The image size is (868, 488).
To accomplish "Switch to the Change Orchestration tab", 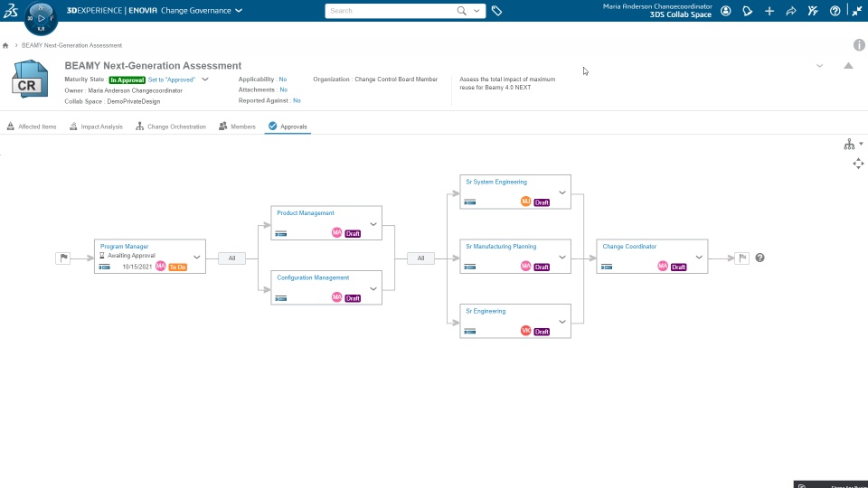I will click(x=171, y=127).
